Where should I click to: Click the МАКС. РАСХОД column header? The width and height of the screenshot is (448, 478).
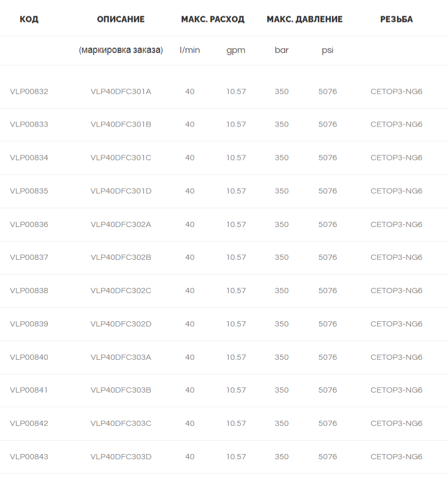click(x=213, y=19)
